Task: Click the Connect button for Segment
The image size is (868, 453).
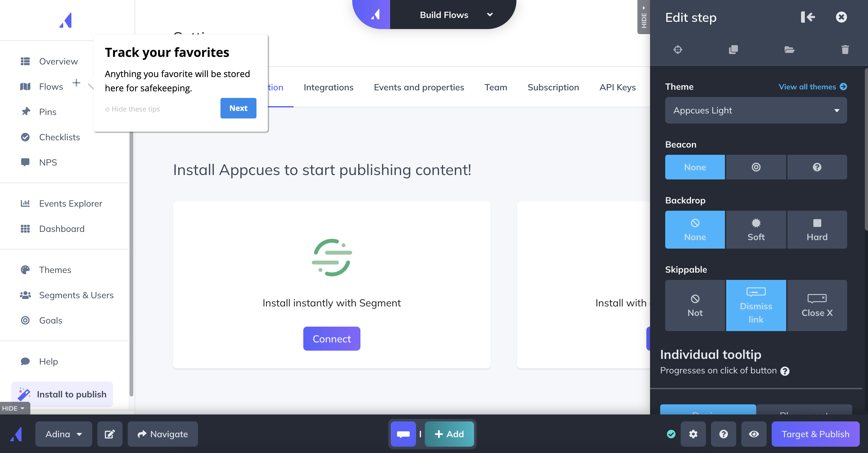Action: pos(332,338)
